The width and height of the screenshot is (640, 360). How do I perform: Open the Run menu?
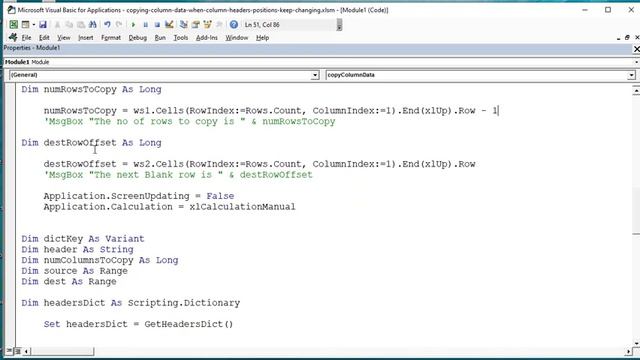[x=160, y=38]
